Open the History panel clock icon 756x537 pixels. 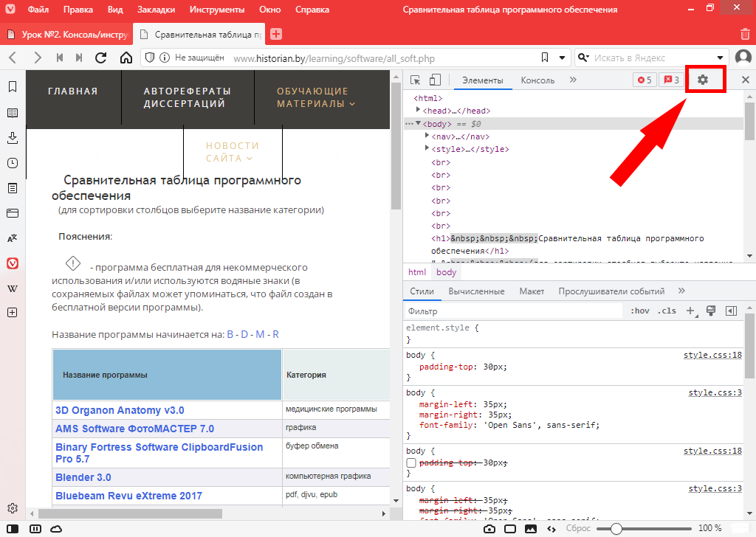pyautogui.click(x=13, y=163)
